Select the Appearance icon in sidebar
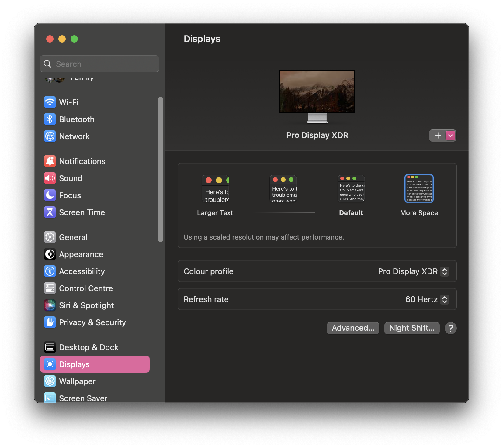503x448 pixels. [50, 254]
